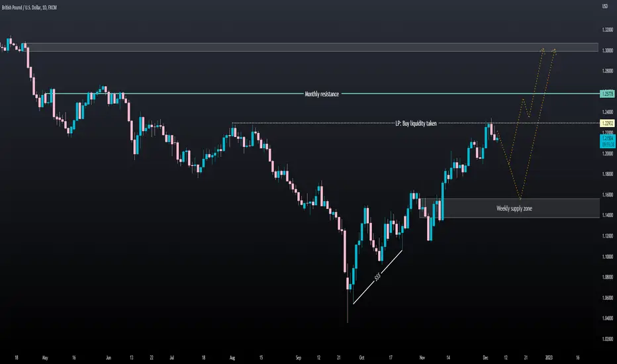
Task: Click the 1.24000 price axis label
Action: (607, 112)
